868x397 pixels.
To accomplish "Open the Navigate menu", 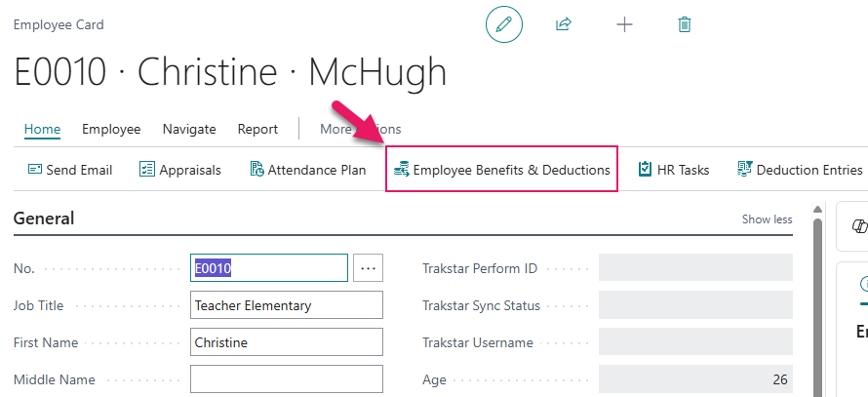I will tap(189, 129).
